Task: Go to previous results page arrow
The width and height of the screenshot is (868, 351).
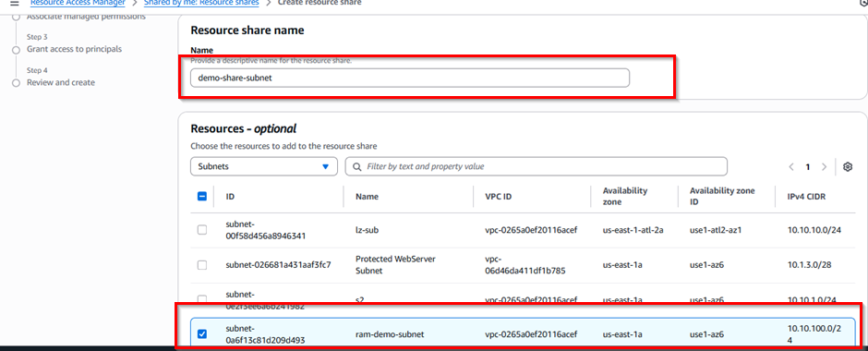Action: click(791, 166)
